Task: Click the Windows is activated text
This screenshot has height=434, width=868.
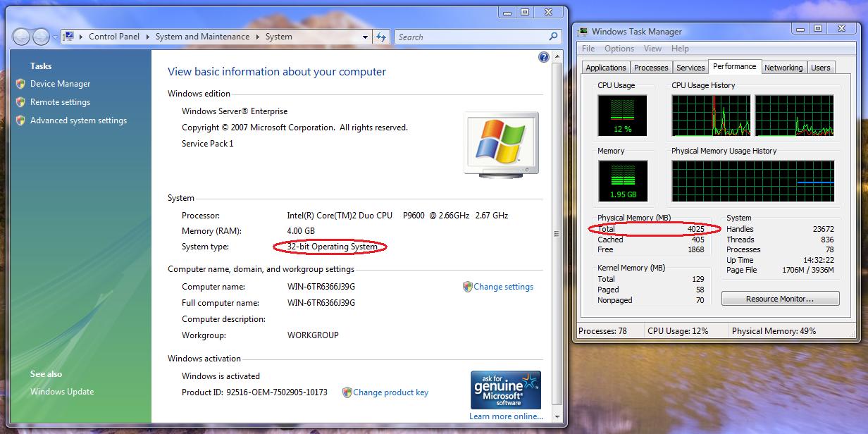Action: pyautogui.click(x=221, y=376)
